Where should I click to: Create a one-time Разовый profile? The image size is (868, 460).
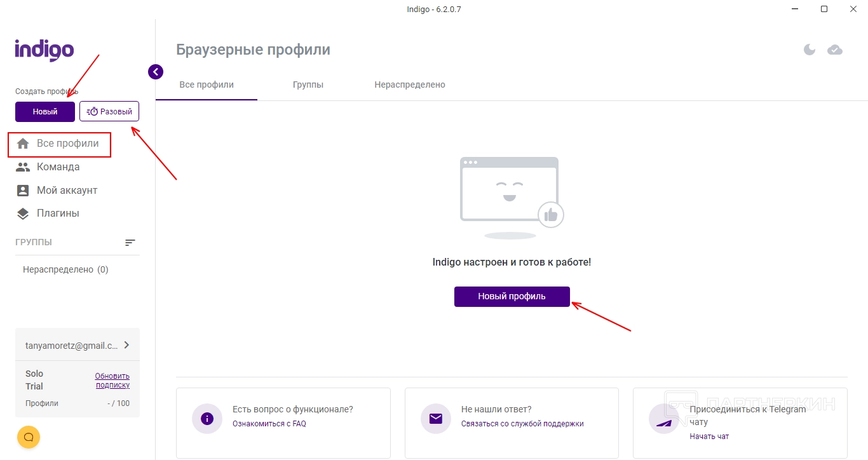(x=109, y=112)
